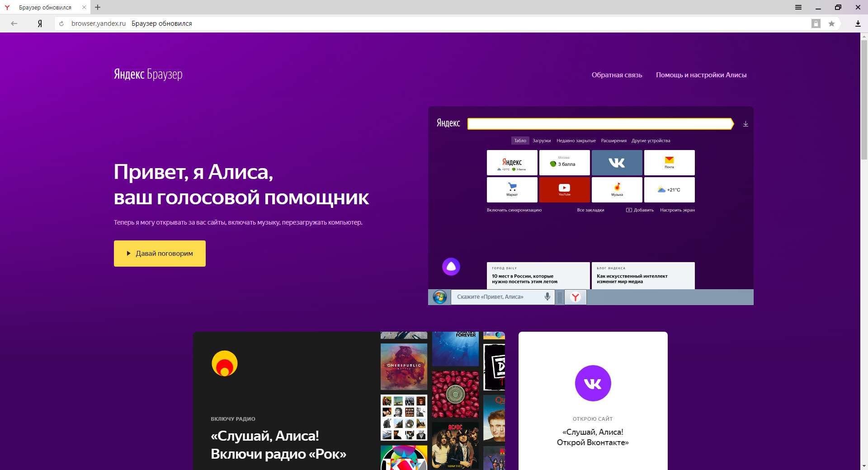Select the "Браузер обновился" browser tab

[x=45, y=7]
